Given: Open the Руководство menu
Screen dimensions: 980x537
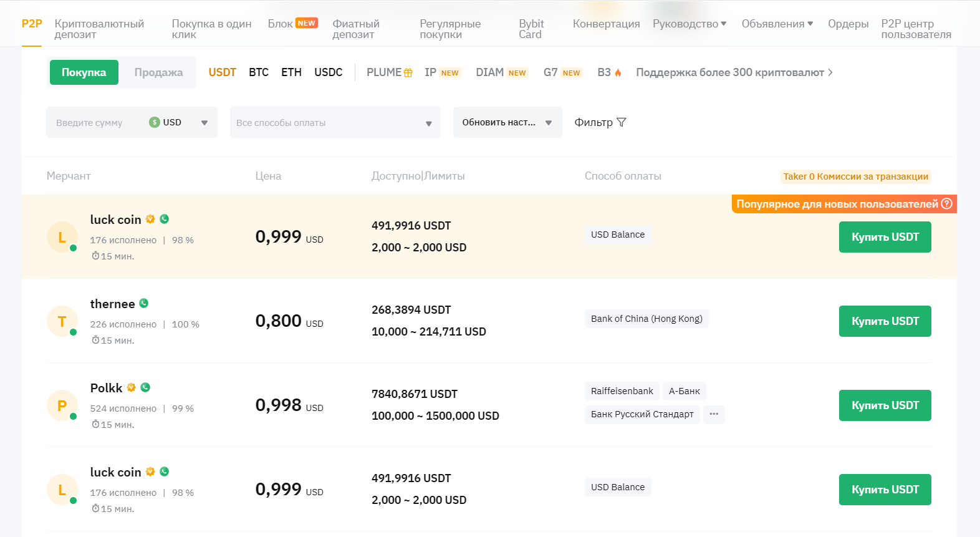Looking at the screenshot, I should 689,24.
